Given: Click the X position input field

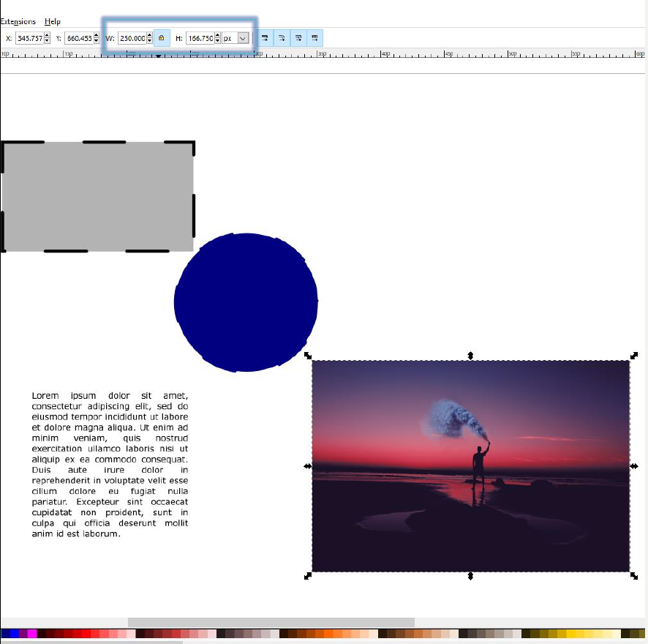Looking at the screenshot, I should pos(29,38).
